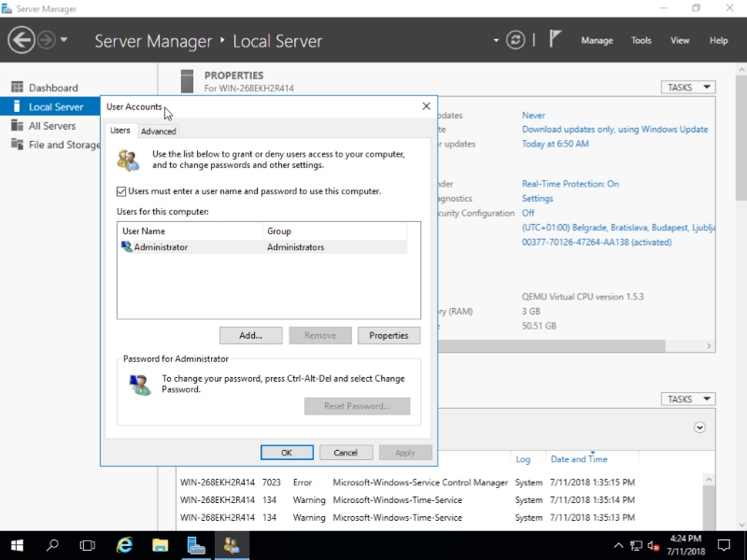Viewport: 747px width, 560px height.
Task: Click OK in the User Accounts dialog
Action: (287, 453)
